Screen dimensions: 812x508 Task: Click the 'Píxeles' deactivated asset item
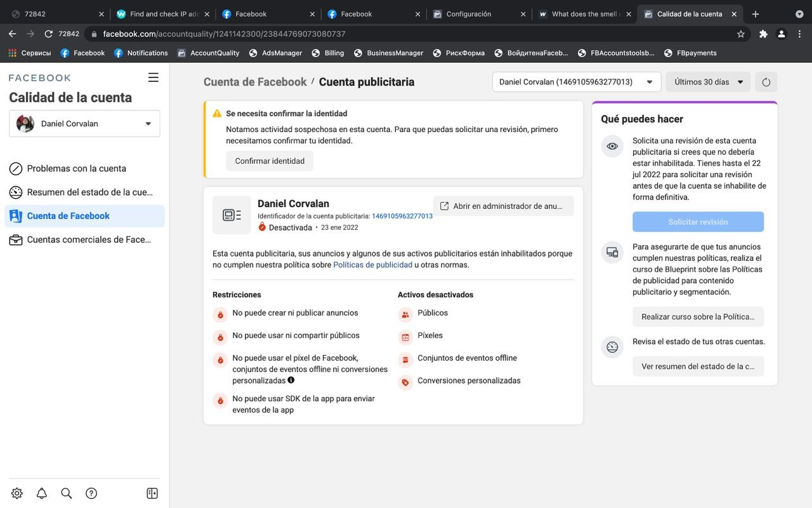[x=430, y=335]
